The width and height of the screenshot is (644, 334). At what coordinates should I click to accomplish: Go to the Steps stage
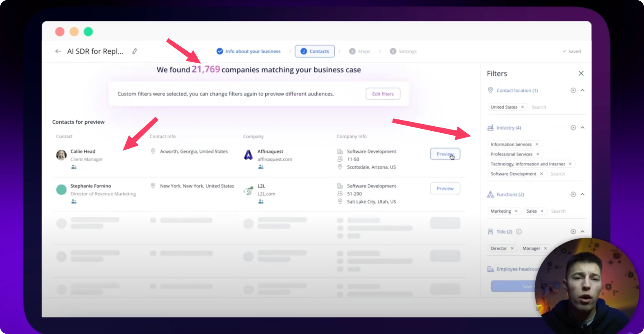click(x=359, y=51)
